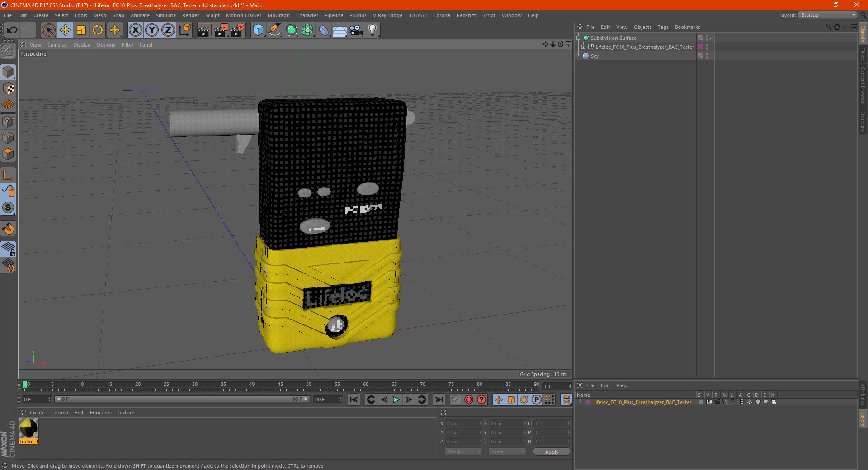Open the Cube primitive tool
The width and height of the screenshot is (868, 470).
point(258,30)
